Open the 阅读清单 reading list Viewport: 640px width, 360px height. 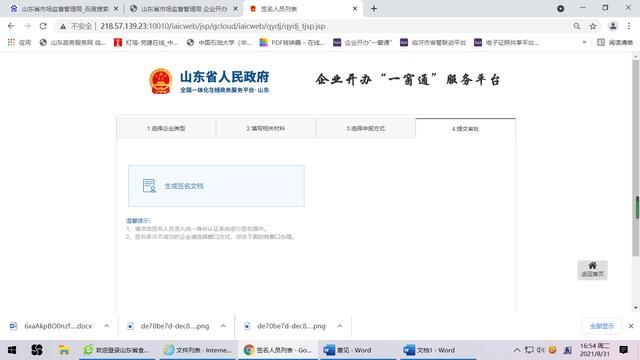[615, 42]
